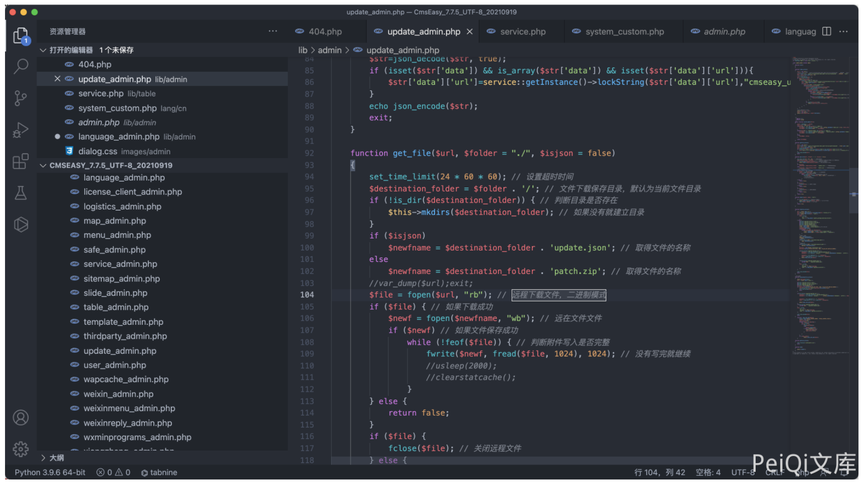The height and width of the screenshot is (486, 868).
Task: Open the Explorer view in activity bar
Action: click(20, 35)
